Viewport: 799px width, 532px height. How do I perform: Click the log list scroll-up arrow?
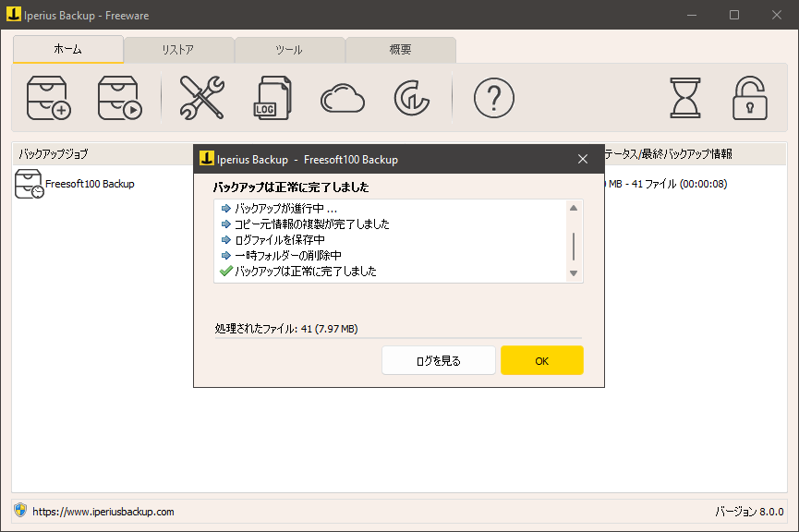coord(574,208)
